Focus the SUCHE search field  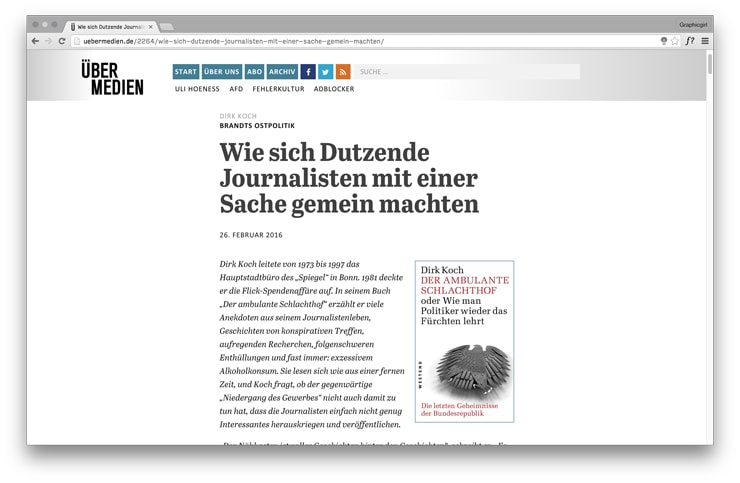pyautogui.click(x=467, y=72)
